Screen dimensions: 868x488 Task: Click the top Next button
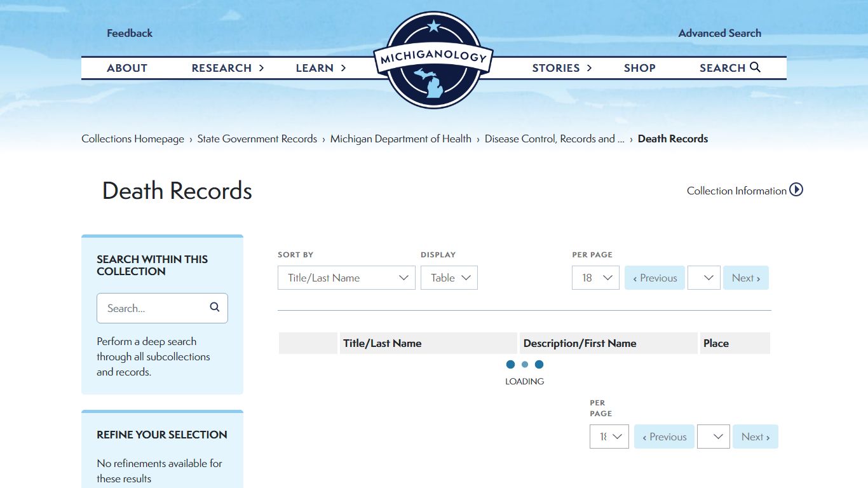point(746,278)
